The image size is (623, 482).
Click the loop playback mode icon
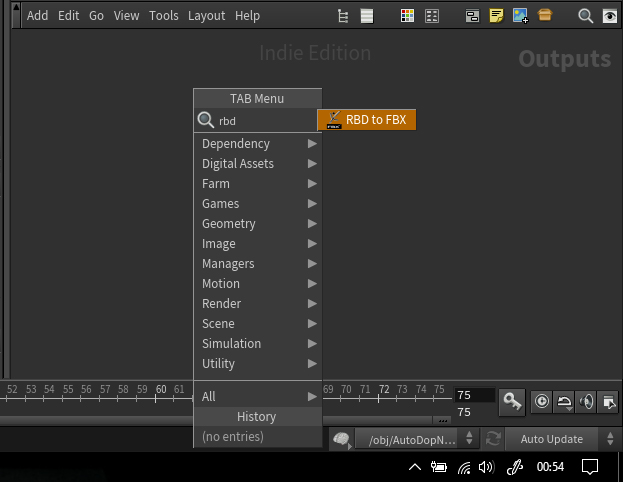[564, 402]
